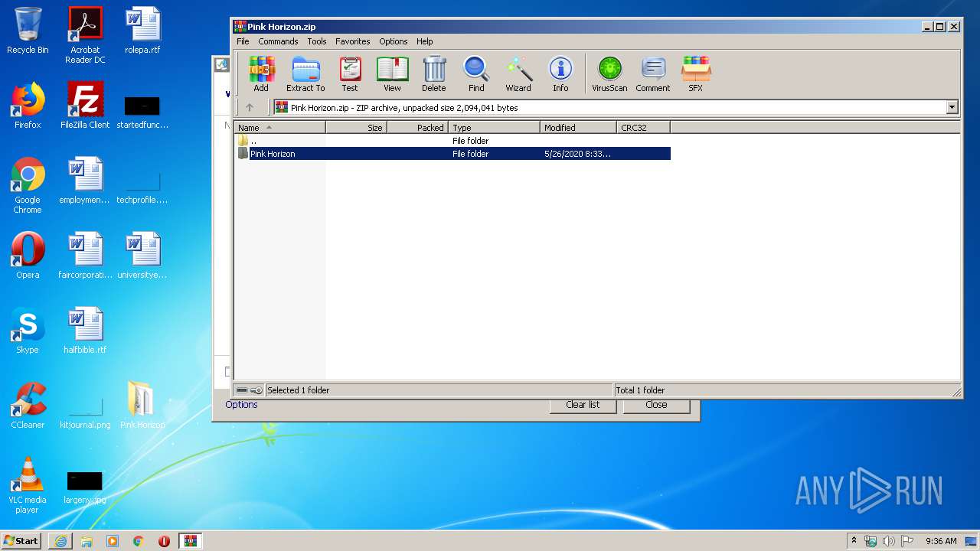Select the Skype desktop shortcut
The width and height of the screenshot is (980, 551).
coord(28,331)
